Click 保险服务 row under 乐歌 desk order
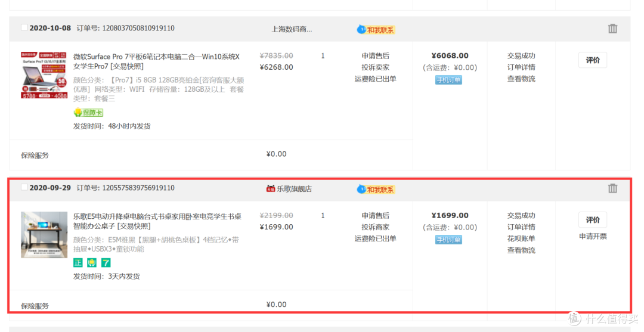The width and height of the screenshot is (644, 332). [x=210, y=305]
